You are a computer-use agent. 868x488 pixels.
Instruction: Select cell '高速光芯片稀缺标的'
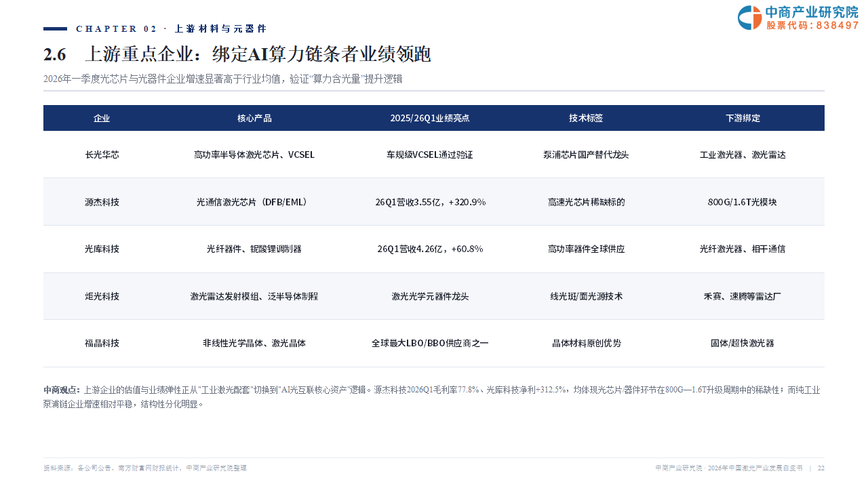(x=586, y=202)
